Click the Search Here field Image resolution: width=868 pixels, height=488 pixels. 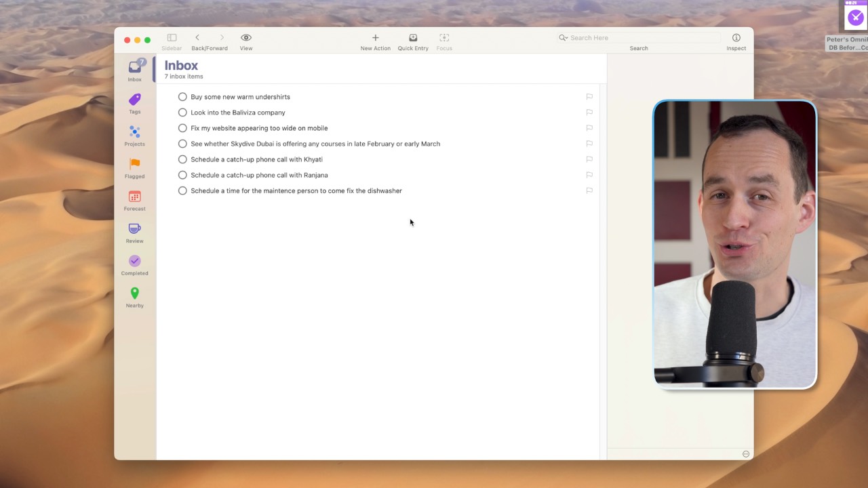coord(641,38)
